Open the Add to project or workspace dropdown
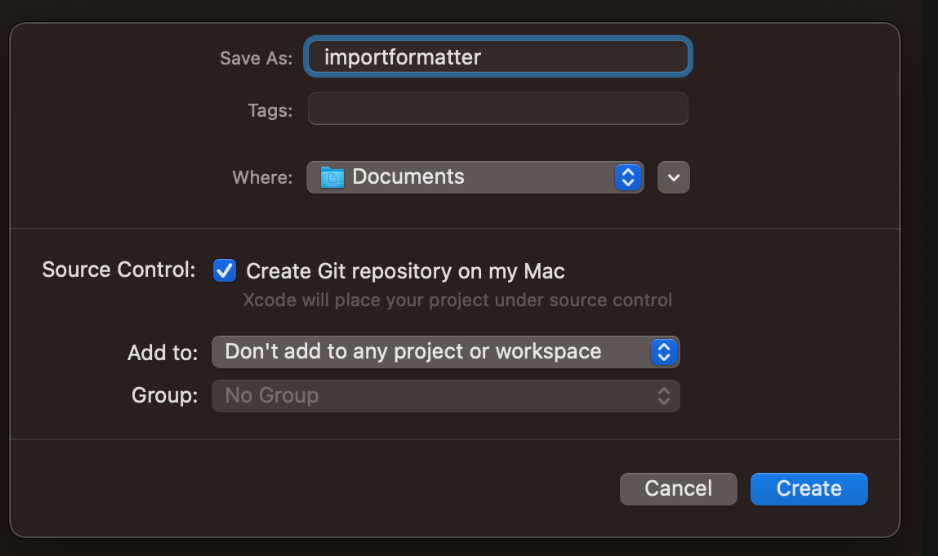Image resolution: width=938 pixels, height=556 pixels. click(x=446, y=352)
